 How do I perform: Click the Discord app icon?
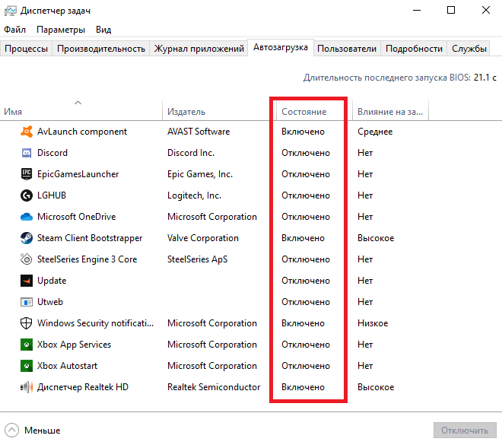(x=27, y=153)
